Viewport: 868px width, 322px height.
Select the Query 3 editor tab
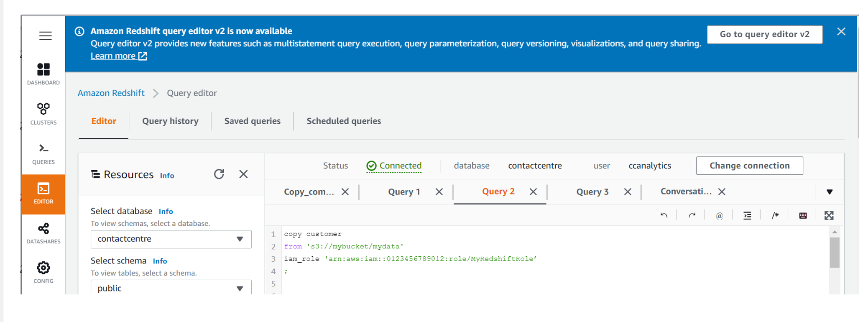[x=592, y=192]
